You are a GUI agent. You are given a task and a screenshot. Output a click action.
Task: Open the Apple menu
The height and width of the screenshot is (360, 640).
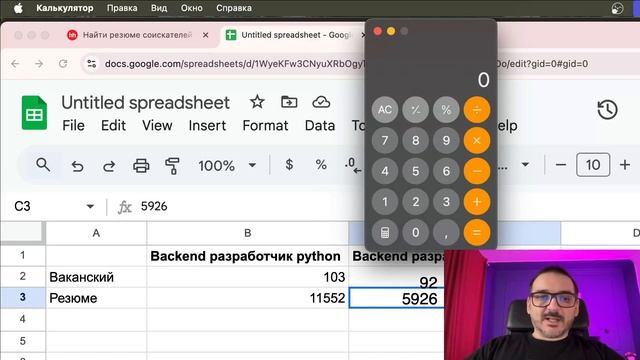(18, 8)
